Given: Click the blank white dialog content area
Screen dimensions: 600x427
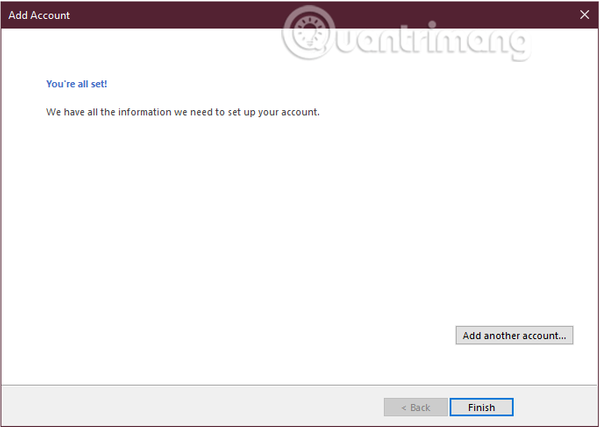Looking at the screenshot, I should coord(268,230).
